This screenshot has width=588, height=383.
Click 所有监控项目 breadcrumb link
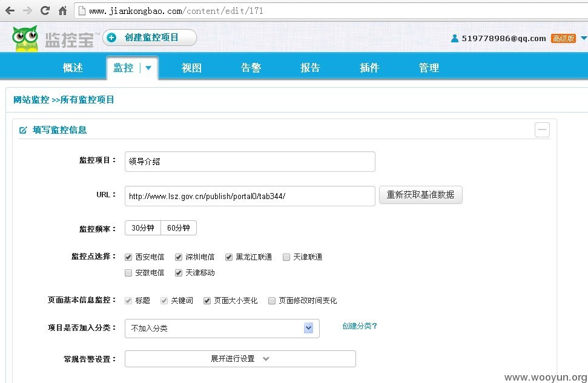tap(87, 100)
